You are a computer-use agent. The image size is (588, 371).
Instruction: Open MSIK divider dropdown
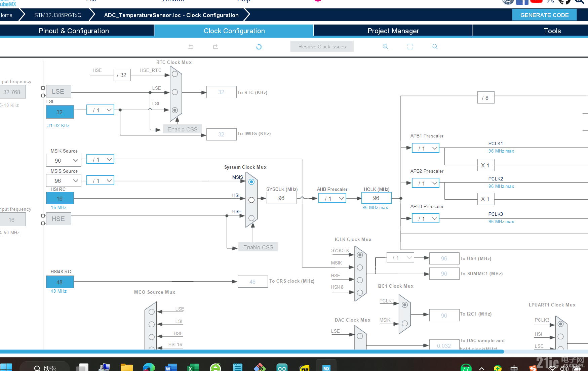101,159
